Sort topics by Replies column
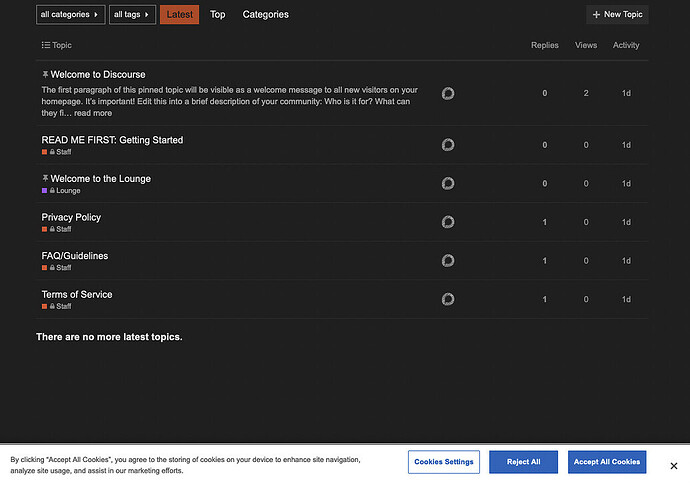Image resolution: width=690 pixels, height=484 pixels. click(x=544, y=45)
